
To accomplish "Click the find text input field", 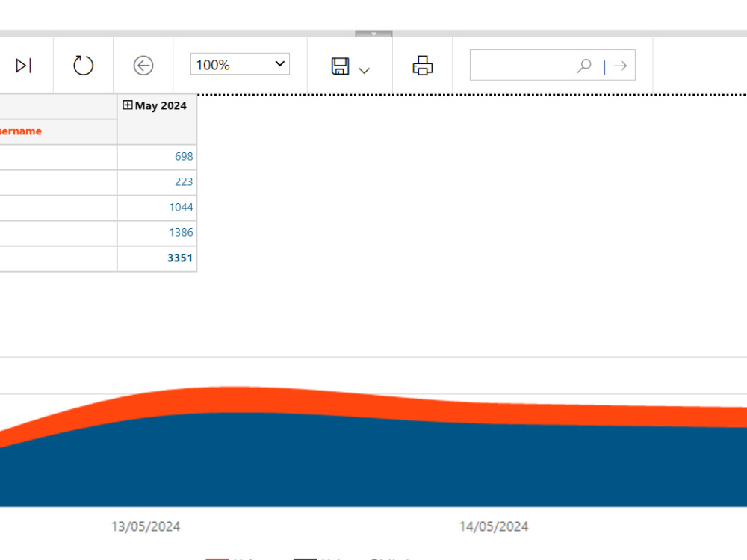I will [521, 65].
